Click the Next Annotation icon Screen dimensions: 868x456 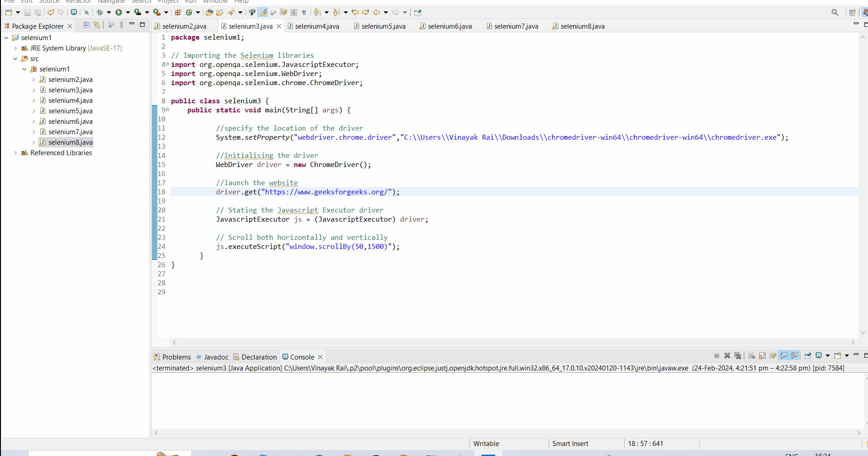coord(318,12)
